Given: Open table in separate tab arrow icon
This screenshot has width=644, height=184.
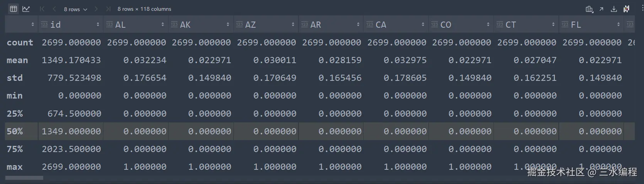Looking at the screenshot, I should 602,9.
